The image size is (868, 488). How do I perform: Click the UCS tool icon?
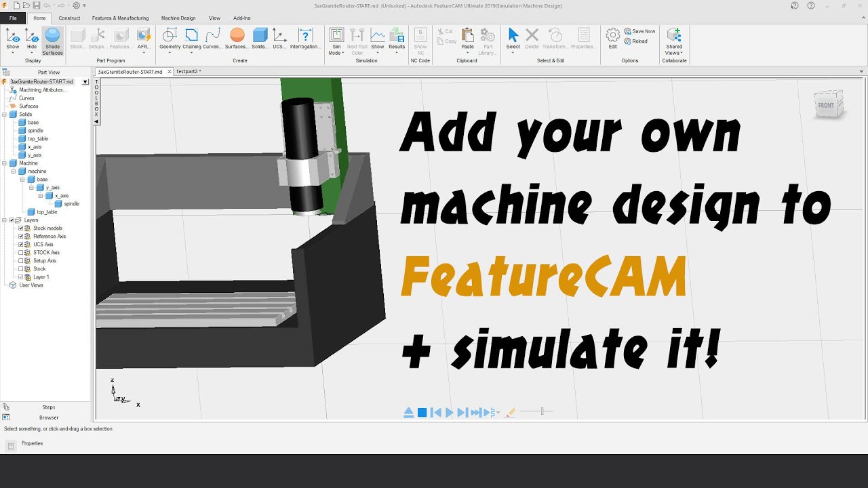click(x=279, y=39)
